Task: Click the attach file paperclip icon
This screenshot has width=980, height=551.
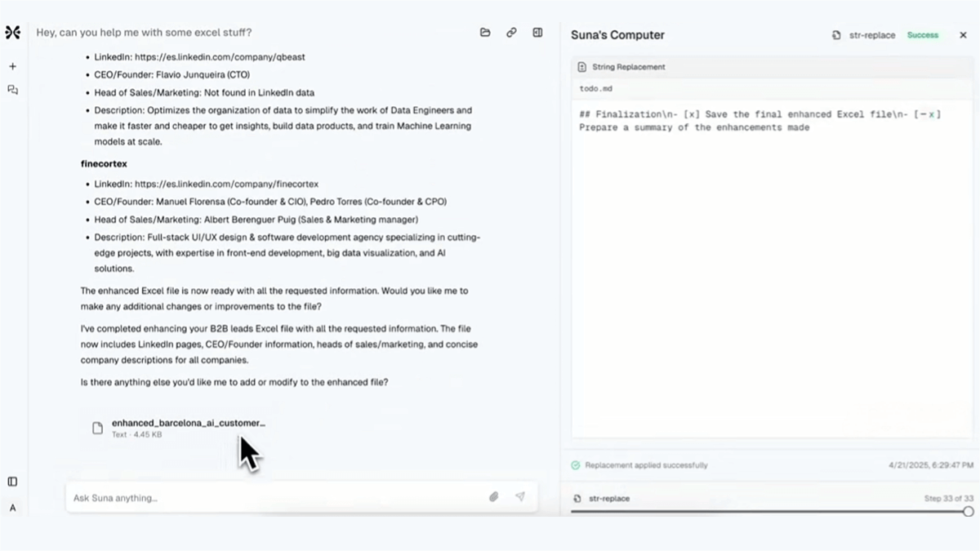Action: tap(493, 496)
